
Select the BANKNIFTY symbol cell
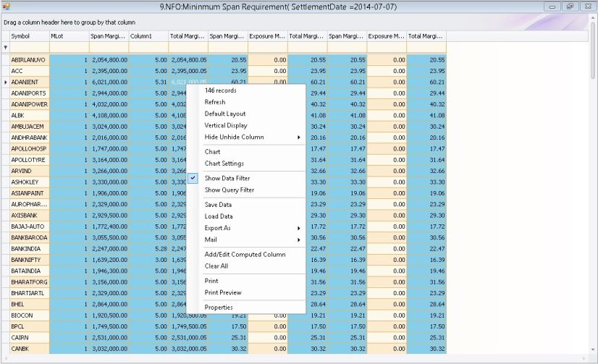click(30, 260)
